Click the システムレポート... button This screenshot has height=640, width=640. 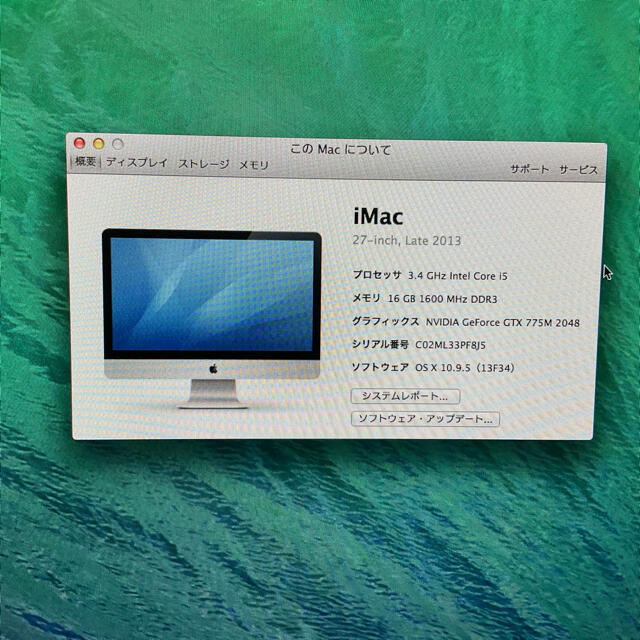pos(405,396)
